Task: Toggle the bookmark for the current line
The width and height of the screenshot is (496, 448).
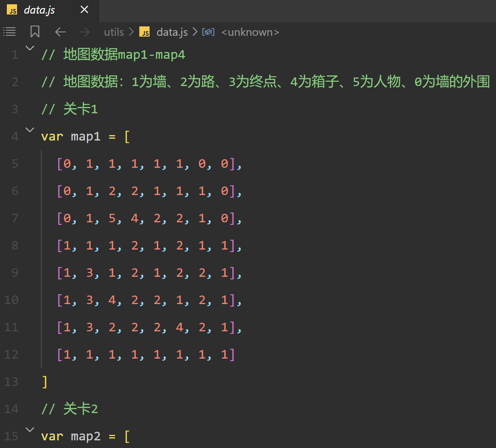Action: (35, 32)
